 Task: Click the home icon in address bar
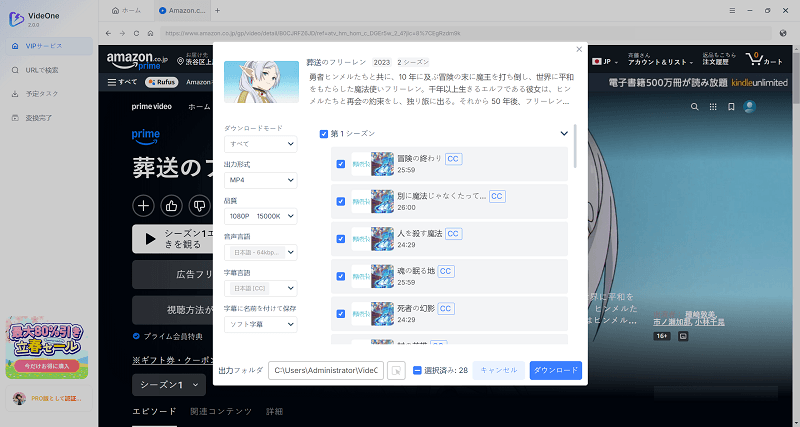pyautogui.click(x=151, y=33)
